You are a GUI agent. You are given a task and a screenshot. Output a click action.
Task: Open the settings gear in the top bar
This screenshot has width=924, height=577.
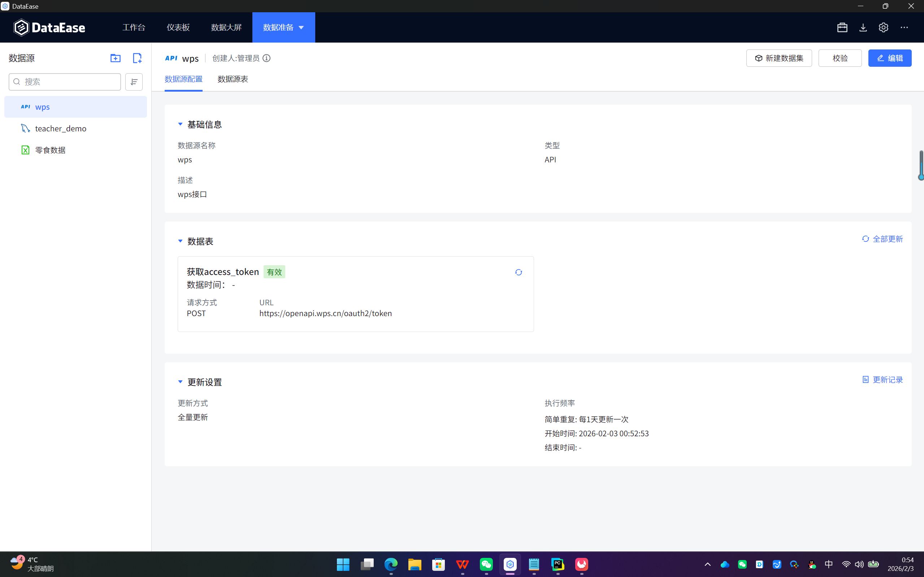coord(883,27)
